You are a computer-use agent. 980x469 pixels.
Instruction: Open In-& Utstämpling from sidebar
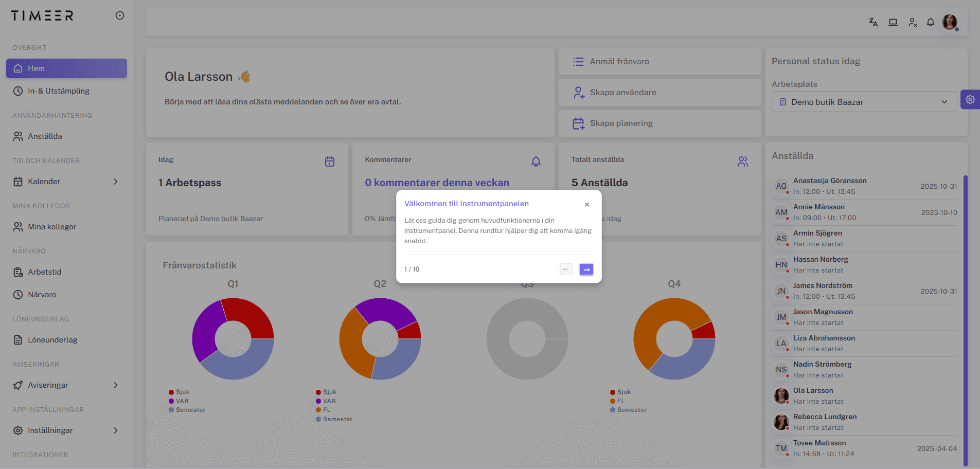[x=58, y=91]
